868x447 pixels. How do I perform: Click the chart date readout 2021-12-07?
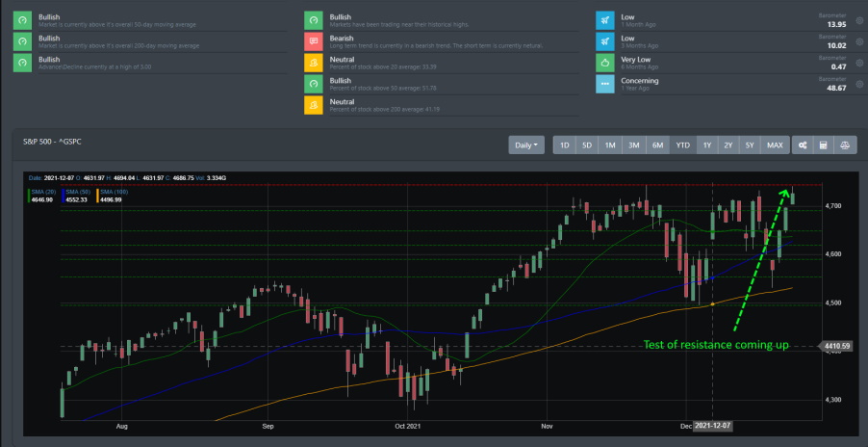59,178
